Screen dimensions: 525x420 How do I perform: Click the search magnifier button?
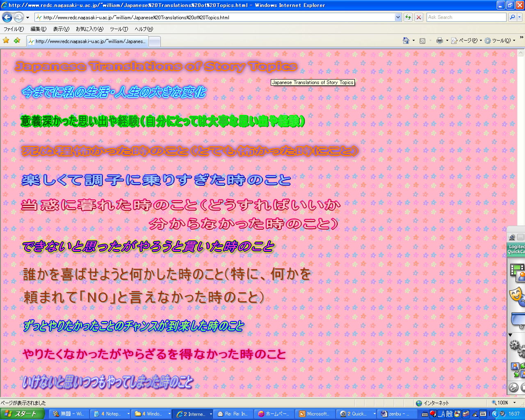click(512, 17)
